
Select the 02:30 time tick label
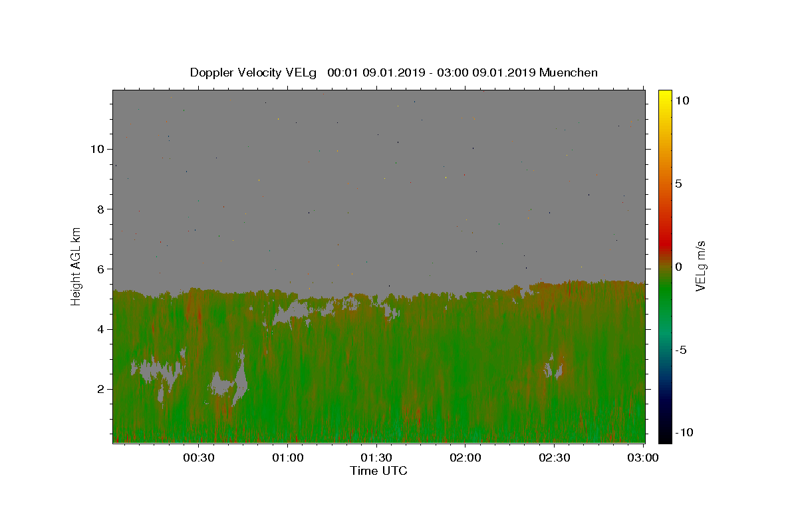tap(554, 458)
